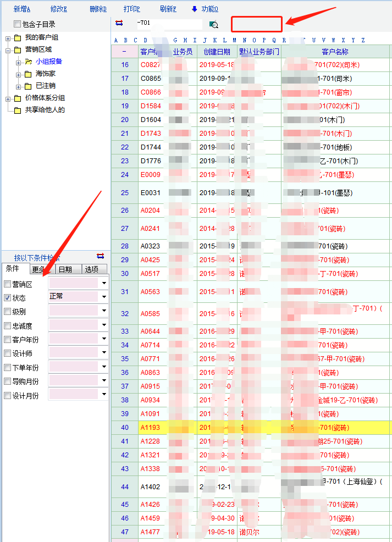This screenshot has height=542, width=392.
Task: Open the 状态 dropdown showing 正常
Action: [104, 297]
